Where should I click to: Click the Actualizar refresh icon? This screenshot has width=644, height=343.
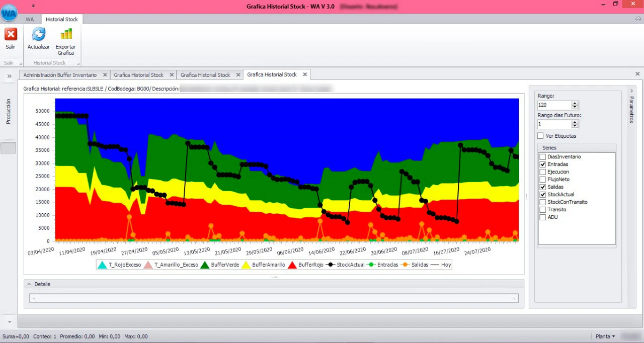[39, 35]
